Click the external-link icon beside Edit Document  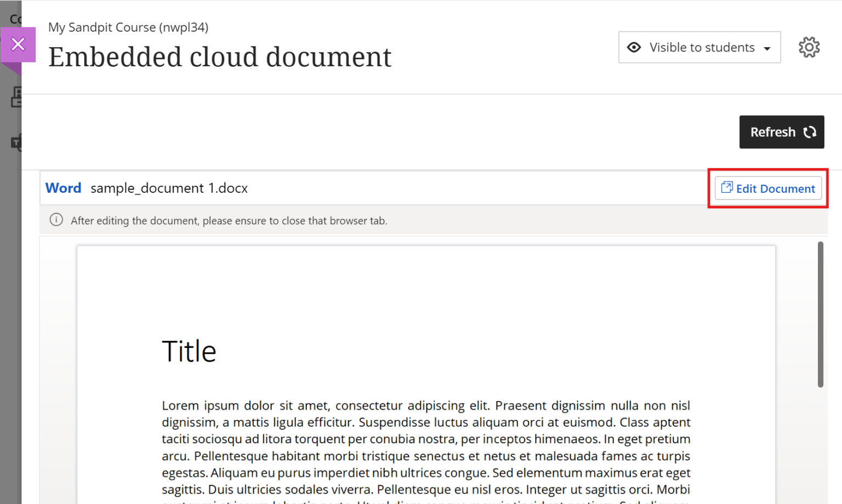pyautogui.click(x=726, y=187)
